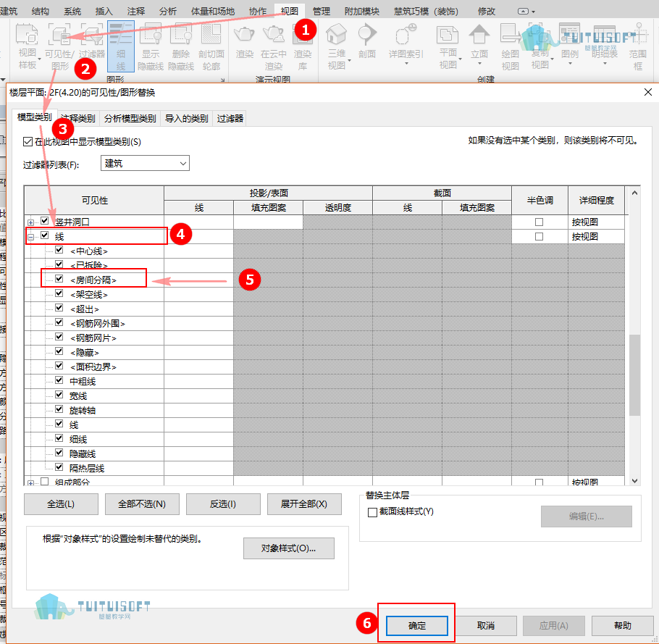The width and height of the screenshot is (659, 644).
Task: Open the 过滤器 tab
Action: pos(230,119)
